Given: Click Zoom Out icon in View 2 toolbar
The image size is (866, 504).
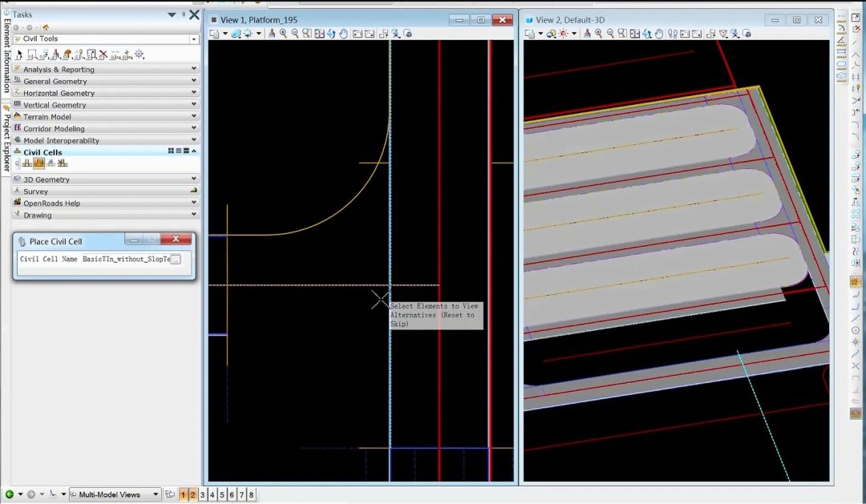Looking at the screenshot, I should pos(610,34).
